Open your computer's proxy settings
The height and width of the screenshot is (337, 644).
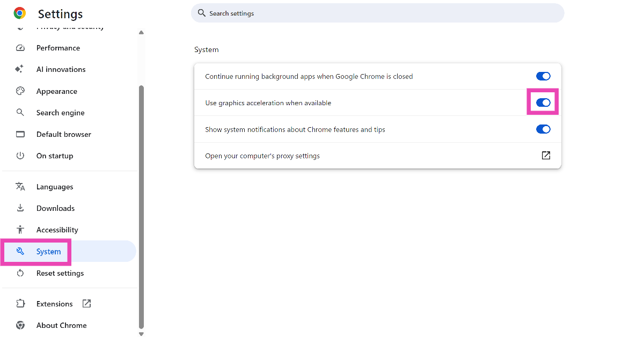(x=545, y=156)
